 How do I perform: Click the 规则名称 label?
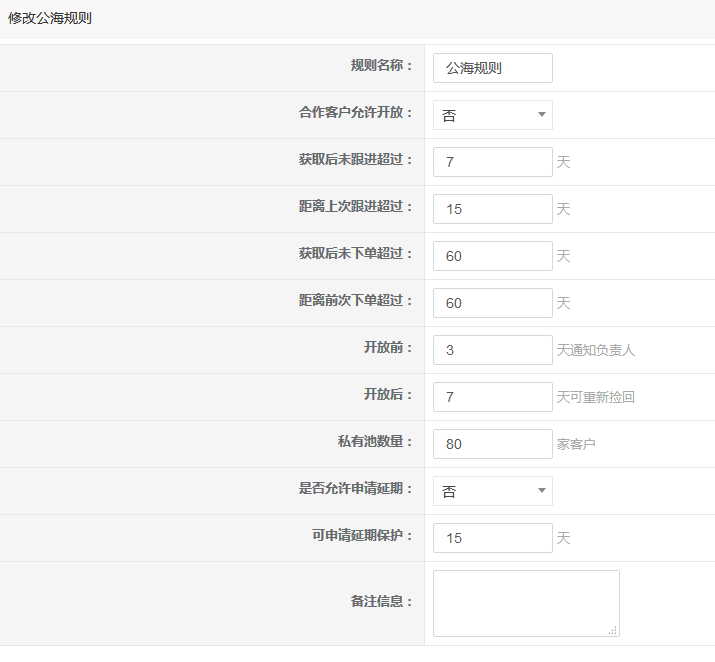(x=381, y=66)
